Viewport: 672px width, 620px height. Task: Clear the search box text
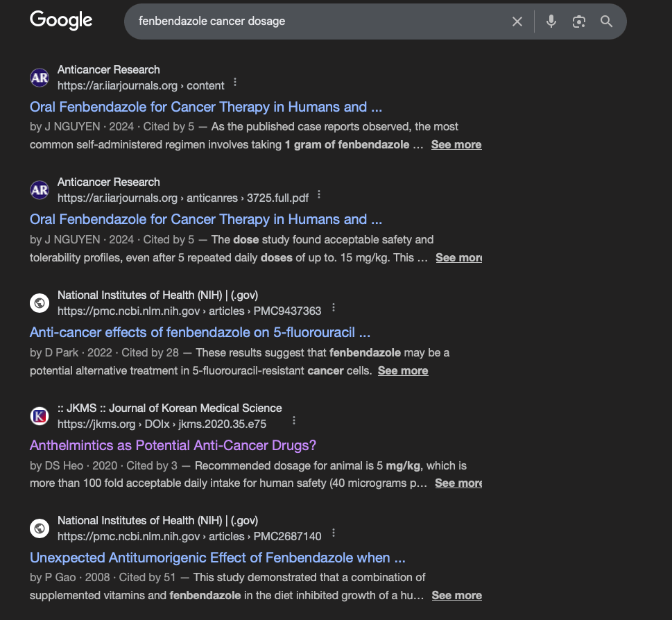(517, 21)
